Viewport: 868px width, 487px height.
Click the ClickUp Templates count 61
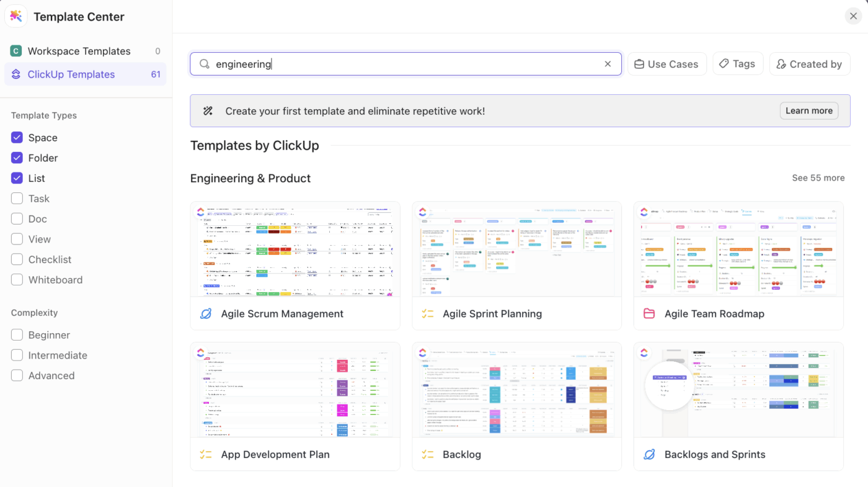[x=156, y=74]
